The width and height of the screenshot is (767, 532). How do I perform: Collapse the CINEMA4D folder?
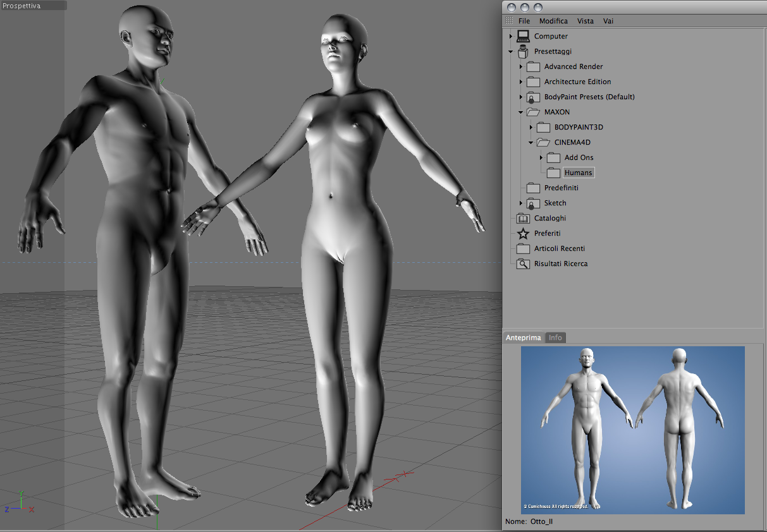pyautogui.click(x=531, y=142)
